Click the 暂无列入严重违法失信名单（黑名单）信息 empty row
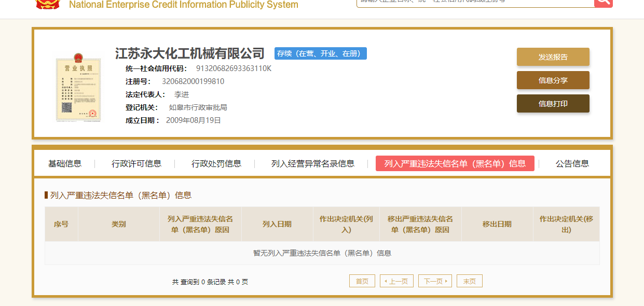The width and height of the screenshot is (644, 306). [x=322, y=253]
